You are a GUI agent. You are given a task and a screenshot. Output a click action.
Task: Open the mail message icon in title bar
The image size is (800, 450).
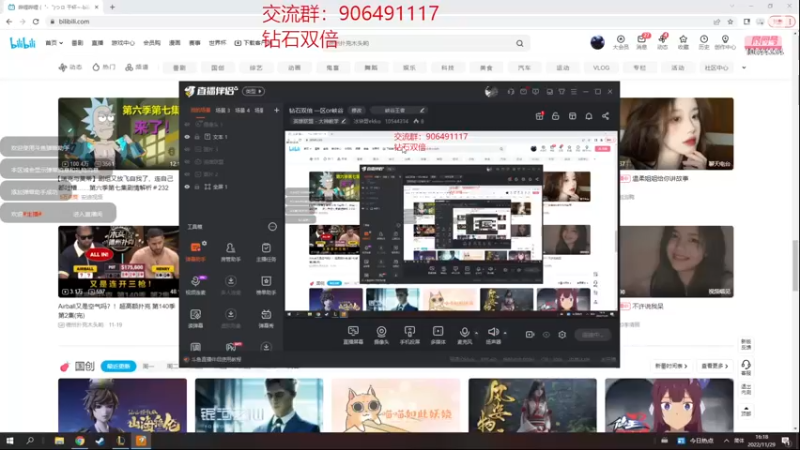point(523,91)
